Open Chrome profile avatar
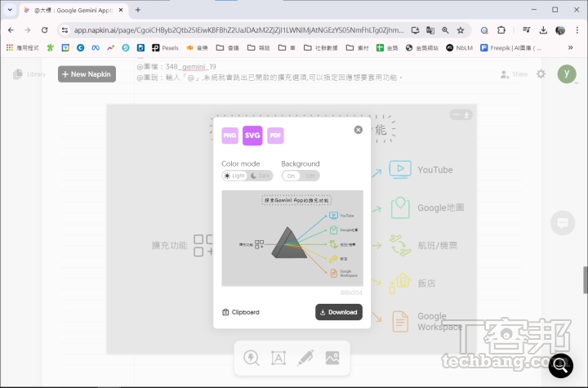 click(560, 30)
